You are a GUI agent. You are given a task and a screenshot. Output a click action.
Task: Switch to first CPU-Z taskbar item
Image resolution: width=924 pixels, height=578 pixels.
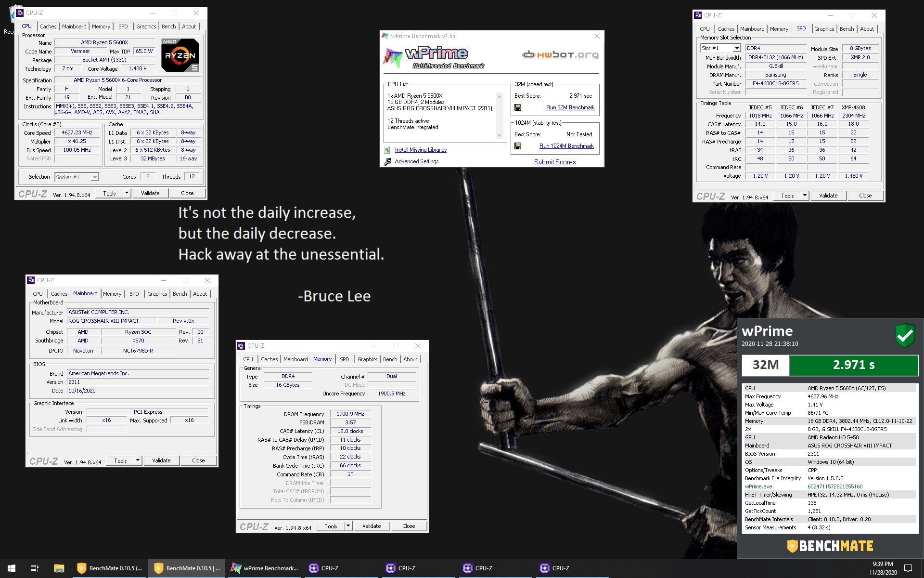pyautogui.click(x=342, y=568)
